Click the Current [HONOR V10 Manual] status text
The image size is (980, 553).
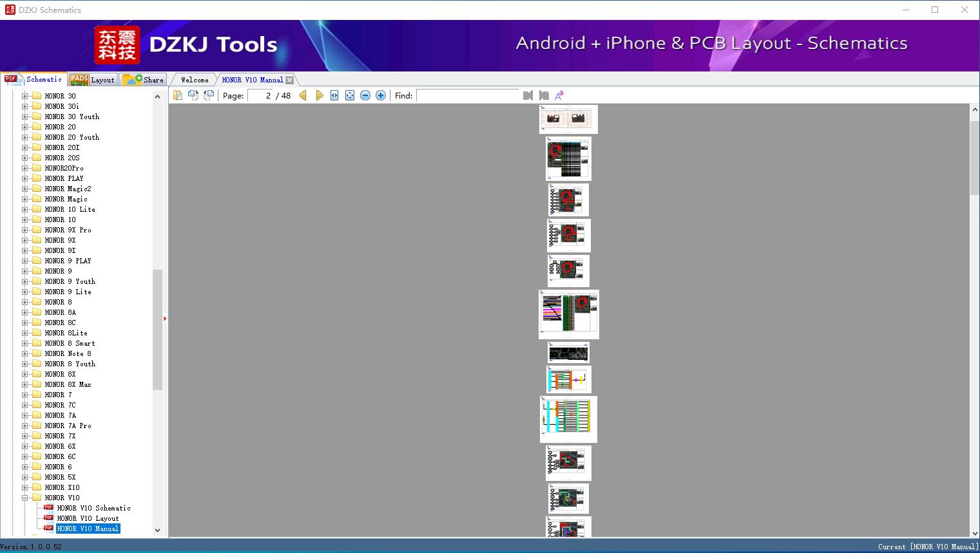[x=928, y=547]
